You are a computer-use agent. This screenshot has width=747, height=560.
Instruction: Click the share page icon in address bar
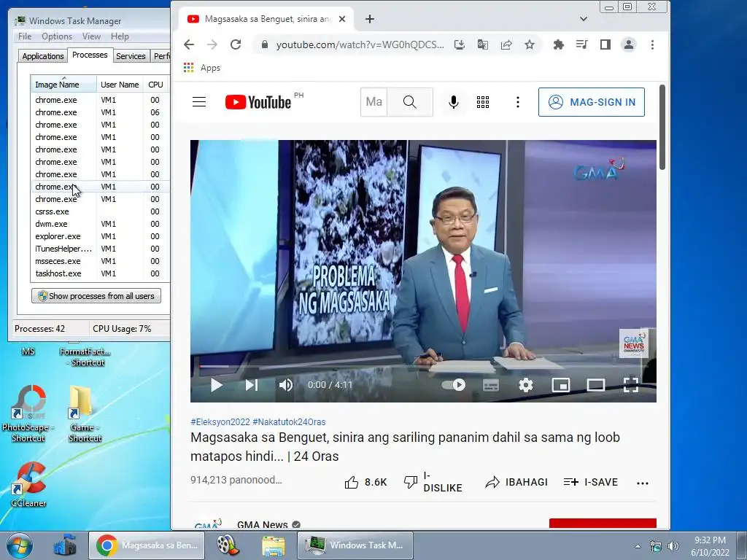[x=506, y=44]
